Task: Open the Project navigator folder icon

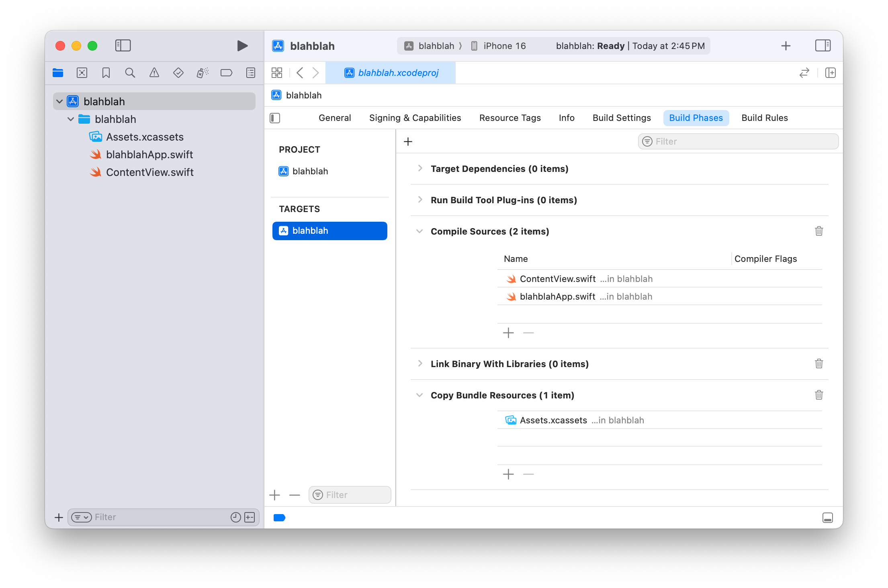Action: (x=58, y=73)
